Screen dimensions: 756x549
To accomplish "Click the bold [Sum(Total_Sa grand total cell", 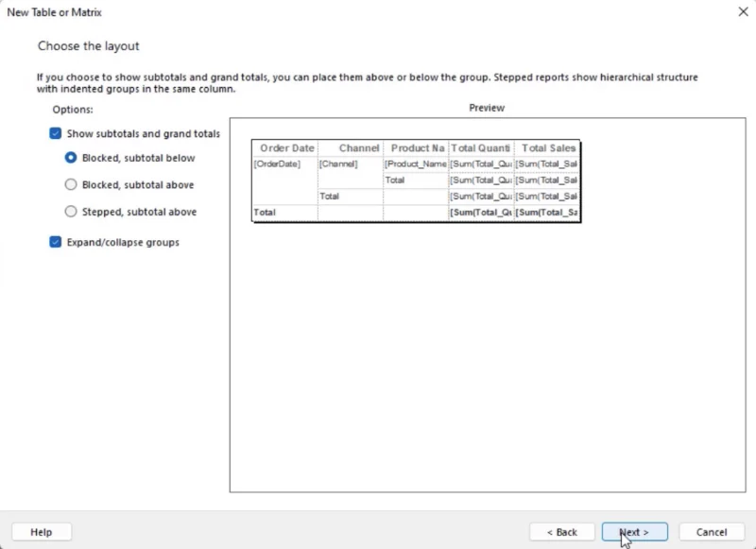I will [x=547, y=212].
